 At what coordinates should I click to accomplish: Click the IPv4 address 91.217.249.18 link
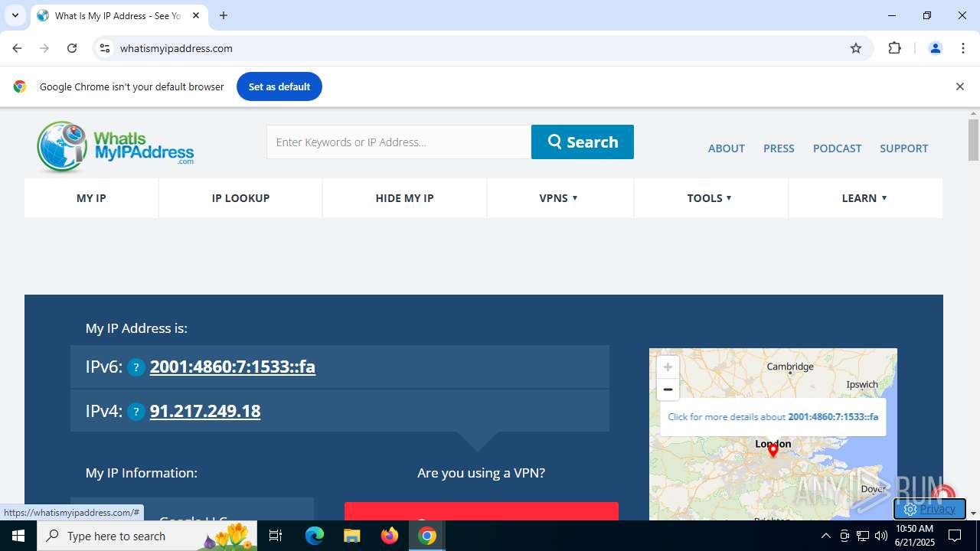205,411
